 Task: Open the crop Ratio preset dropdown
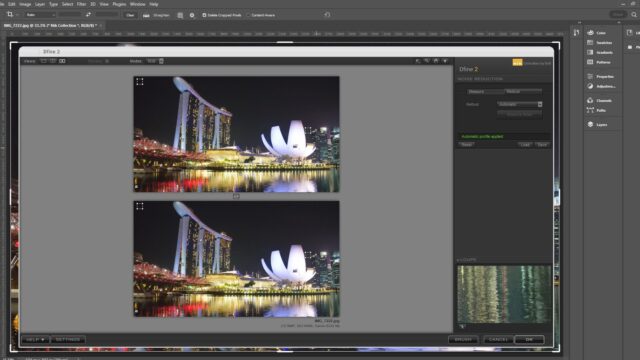click(40, 15)
